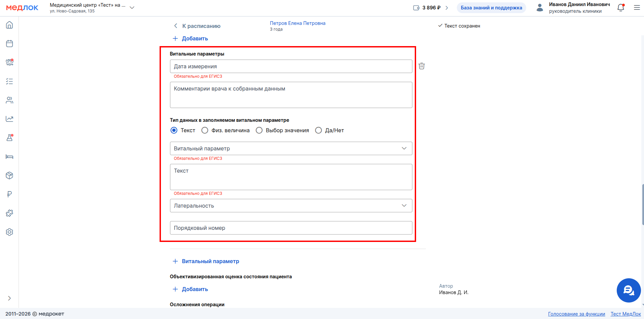Open the calendar schedule sidebar icon
Screen dimensions: 644x319
click(9, 44)
